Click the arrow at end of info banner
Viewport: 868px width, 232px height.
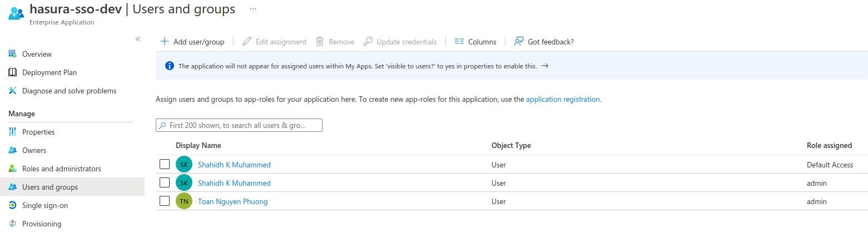point(545,66)
